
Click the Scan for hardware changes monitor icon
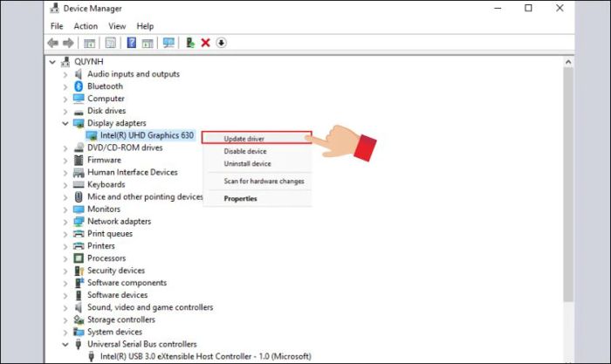point(168,43)
